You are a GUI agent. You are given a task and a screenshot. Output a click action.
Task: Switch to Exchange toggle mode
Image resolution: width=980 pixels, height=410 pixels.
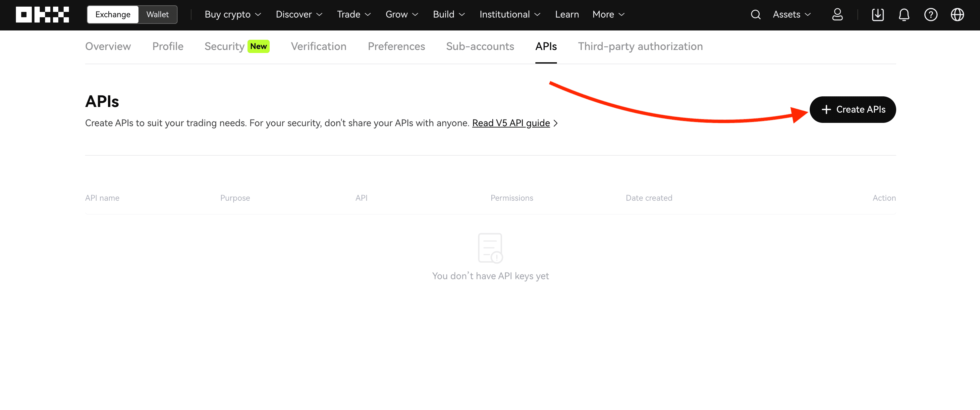click(113, 14)
